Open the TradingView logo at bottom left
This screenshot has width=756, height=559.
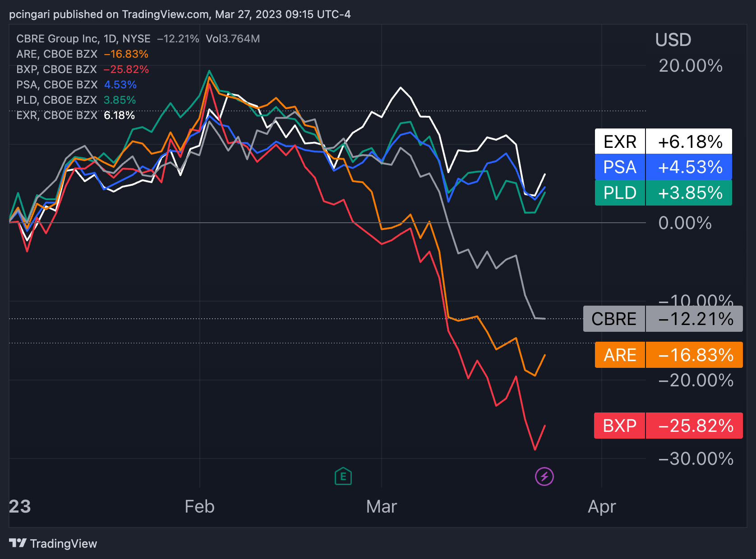(x=53, y=543)
